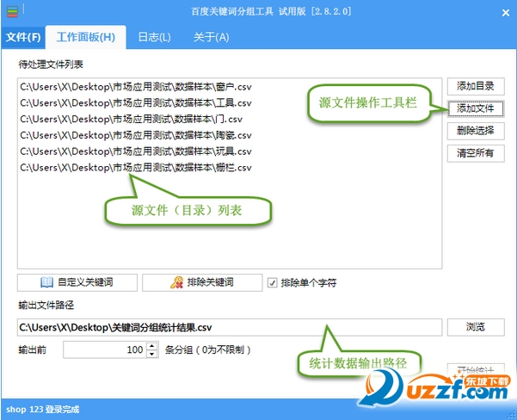Open the 文件(F) menu
Screen dimensions: 517x420
point(23,37)
